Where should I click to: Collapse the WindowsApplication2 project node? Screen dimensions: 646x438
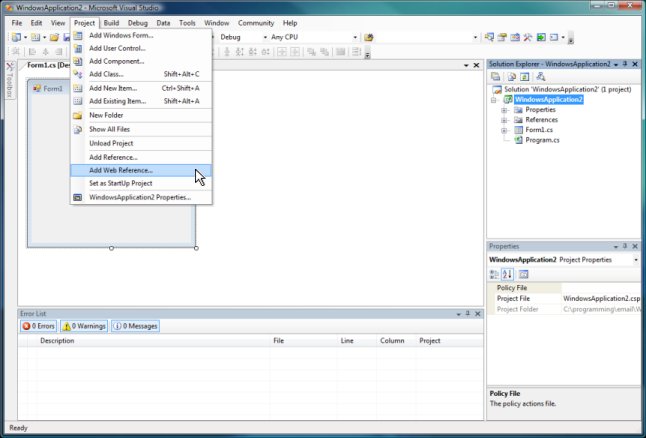coord(493,100)
